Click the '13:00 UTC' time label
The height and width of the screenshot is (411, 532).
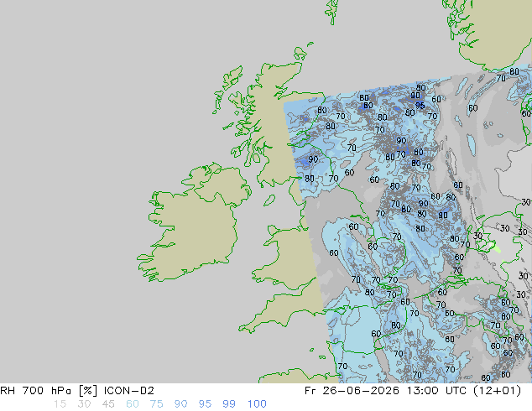438,391
